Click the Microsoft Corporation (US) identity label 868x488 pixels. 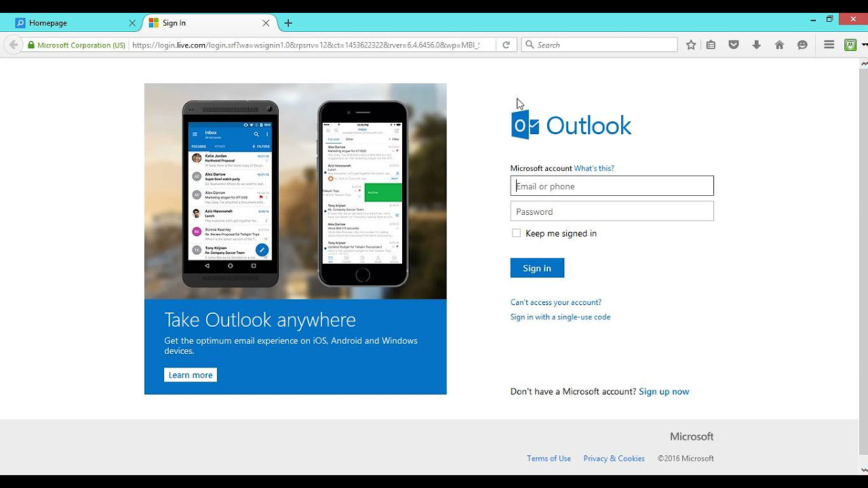pyautogui.click(x=81, y=45)
